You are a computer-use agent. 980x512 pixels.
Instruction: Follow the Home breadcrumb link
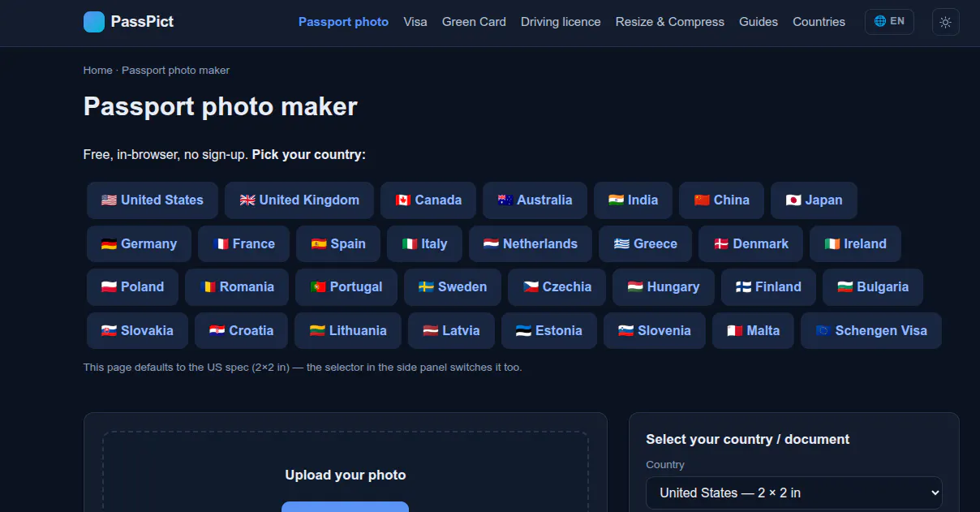click(x=97, y=71)
